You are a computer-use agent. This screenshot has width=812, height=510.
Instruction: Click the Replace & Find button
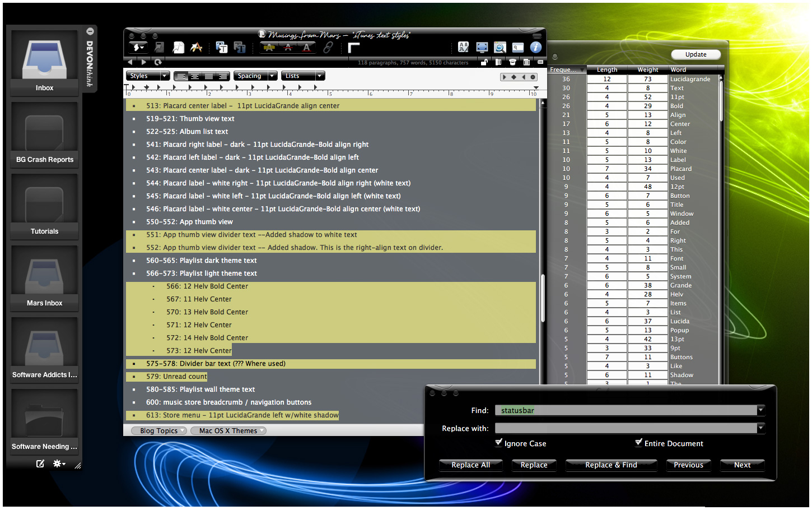coord(611,465)
